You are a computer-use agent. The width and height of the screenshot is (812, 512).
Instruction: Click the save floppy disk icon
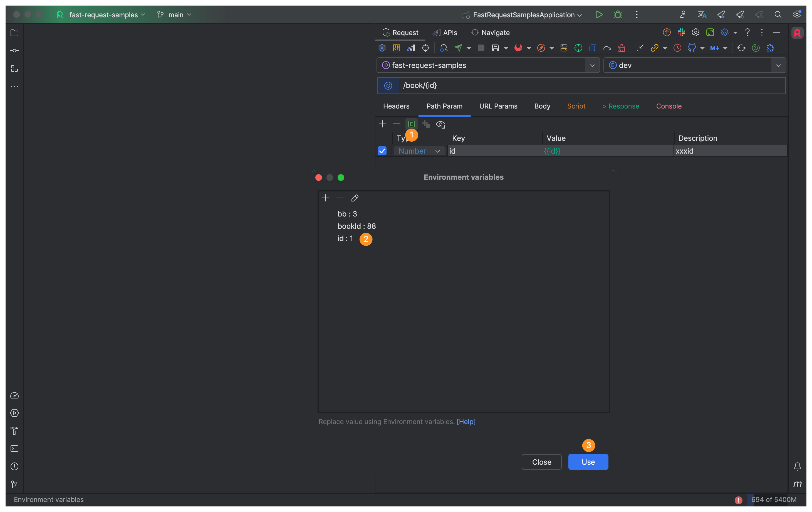point(495,48)
